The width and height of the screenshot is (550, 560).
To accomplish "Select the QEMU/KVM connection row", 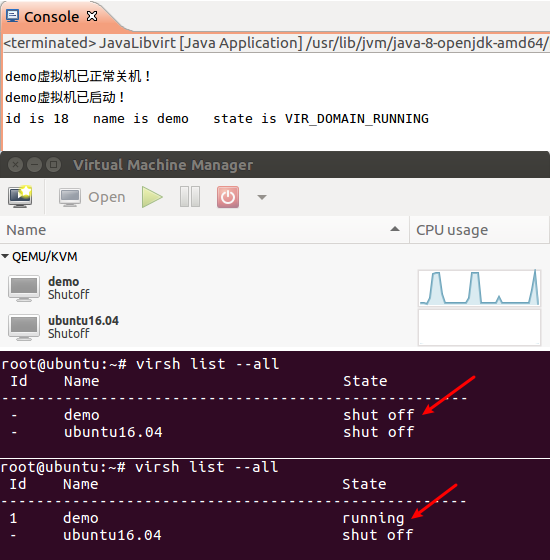I will tap(275, 256).
